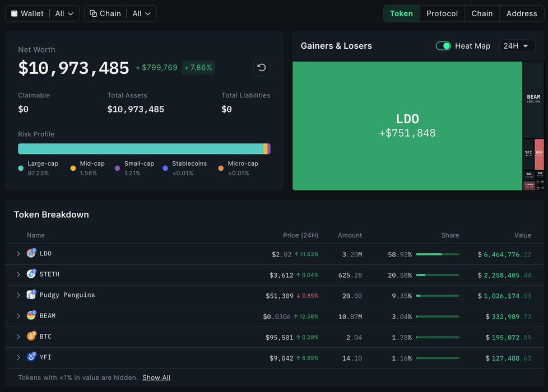Click the Pudgy Penguins share progress bar
Viewport: 548px width, 392px height.
(x=438, y=296)
